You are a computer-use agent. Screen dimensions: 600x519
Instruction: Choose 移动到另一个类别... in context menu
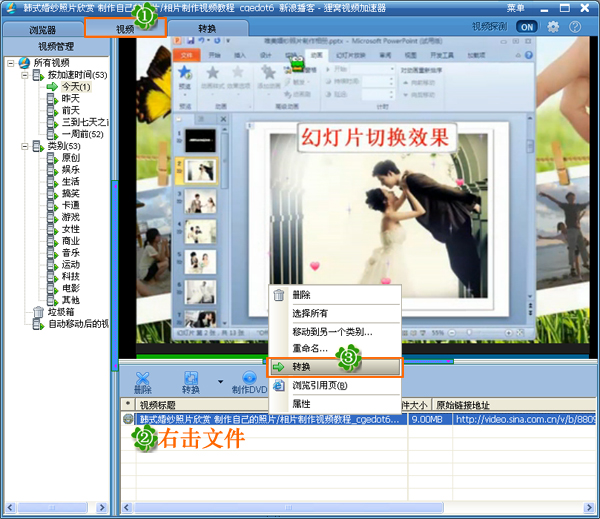(x=335, y=332)
